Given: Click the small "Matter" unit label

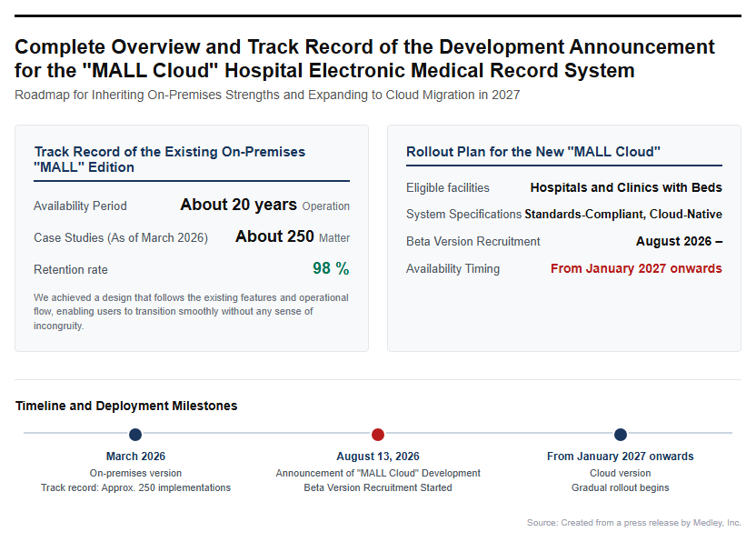Looking at the screenshot, I should [334, 238].
